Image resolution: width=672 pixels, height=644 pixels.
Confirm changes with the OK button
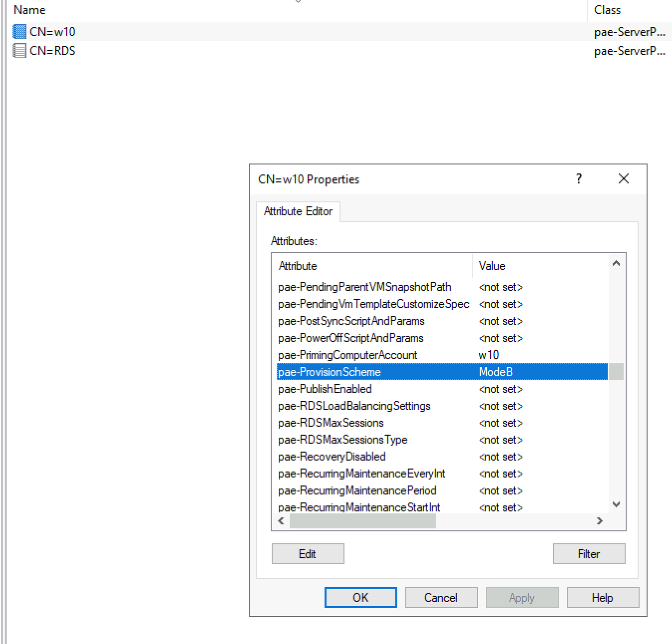(360, 598)
